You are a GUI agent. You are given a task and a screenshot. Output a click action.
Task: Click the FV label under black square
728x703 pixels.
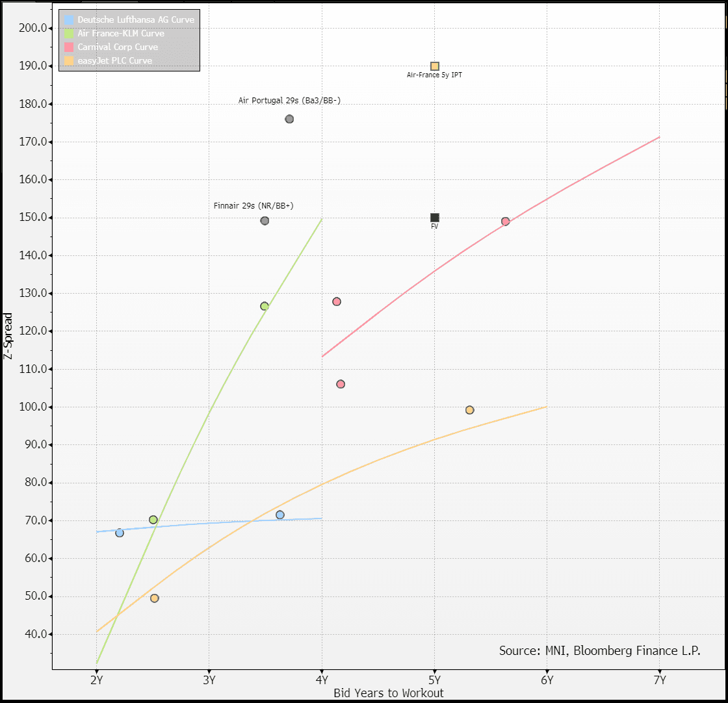click(x=435, y=227)
